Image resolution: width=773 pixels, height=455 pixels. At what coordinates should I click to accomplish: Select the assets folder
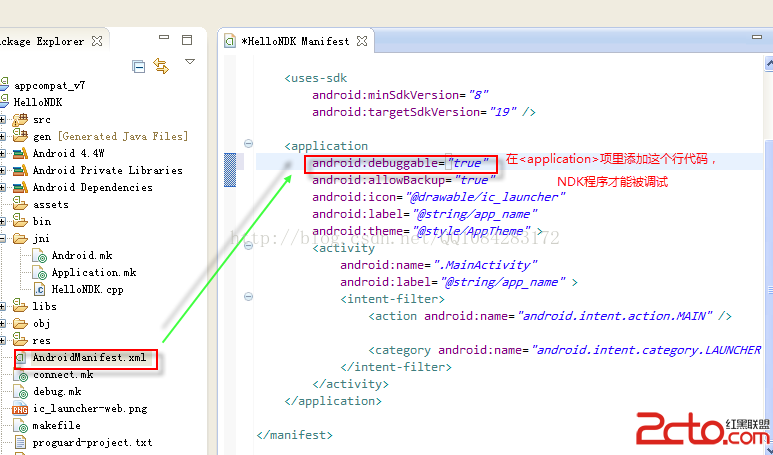(50, 204)
